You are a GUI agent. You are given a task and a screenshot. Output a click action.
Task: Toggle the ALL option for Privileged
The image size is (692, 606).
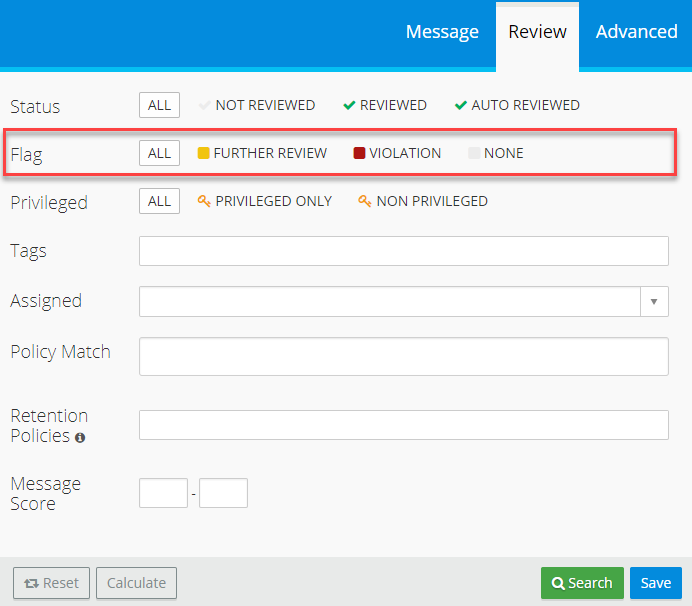click(x=159, y=201)
